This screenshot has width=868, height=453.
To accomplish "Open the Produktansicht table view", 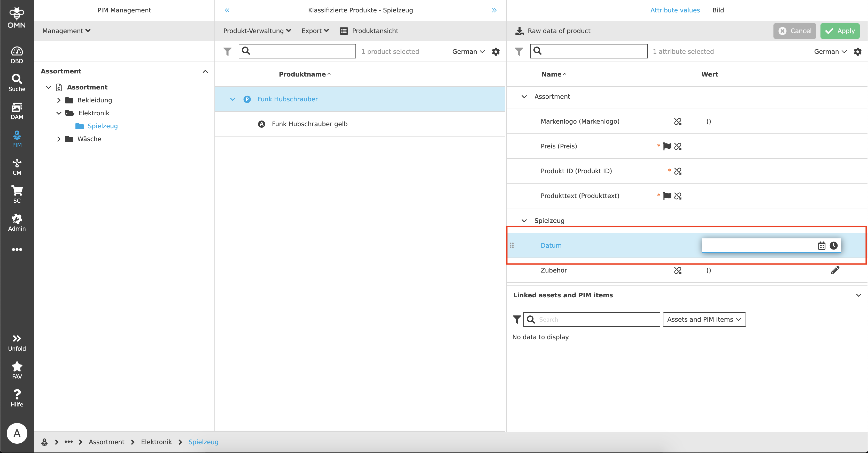I will tap(369, 31).
